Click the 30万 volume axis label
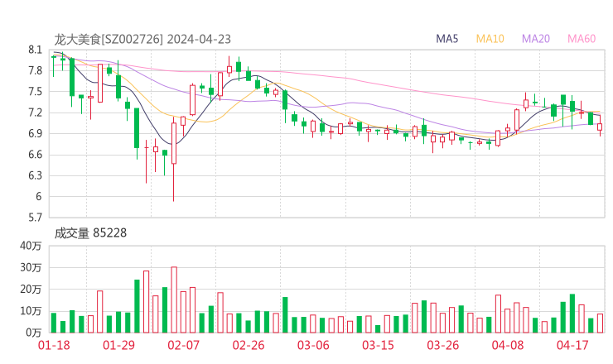The height and width of the screenshot is (364, 613). click(x=31, y=267)
